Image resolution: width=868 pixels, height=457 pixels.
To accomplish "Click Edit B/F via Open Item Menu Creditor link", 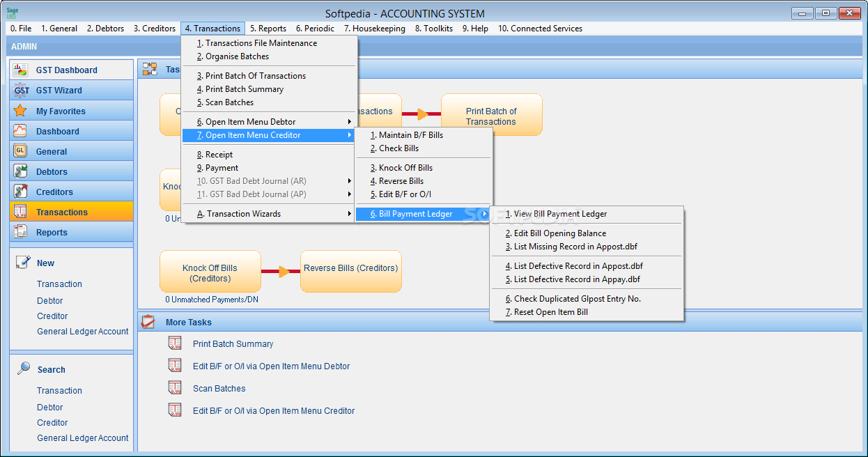I will click(274, 411).
